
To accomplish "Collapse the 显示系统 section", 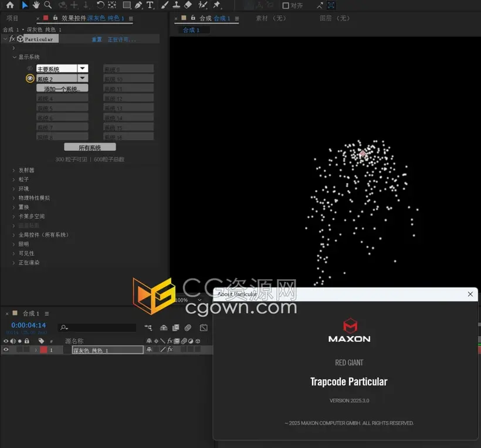I will pyautogui.click(x=14, y=57).
